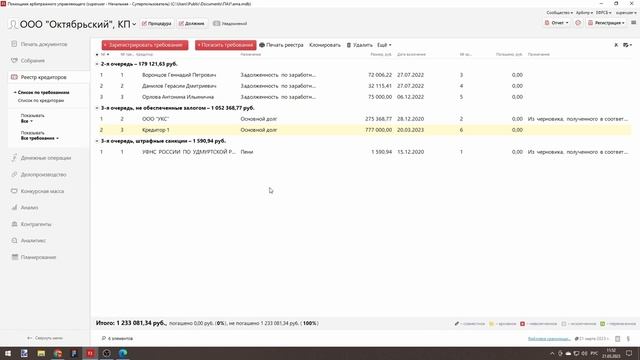The image size is (640, 360).
Task: Sort by the № column header
Action: pos(104,54)
